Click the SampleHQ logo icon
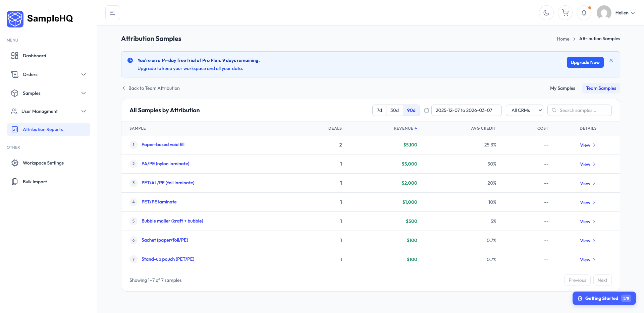The width and height of the screenshot is (644, 313). point(15,19)
